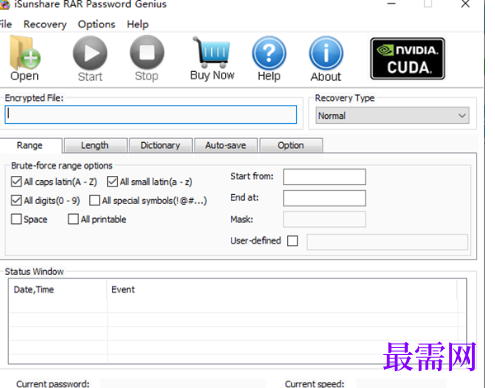Switch to the Dictionary tab
This screenshot has height=388, width=495.
point(161,145)
